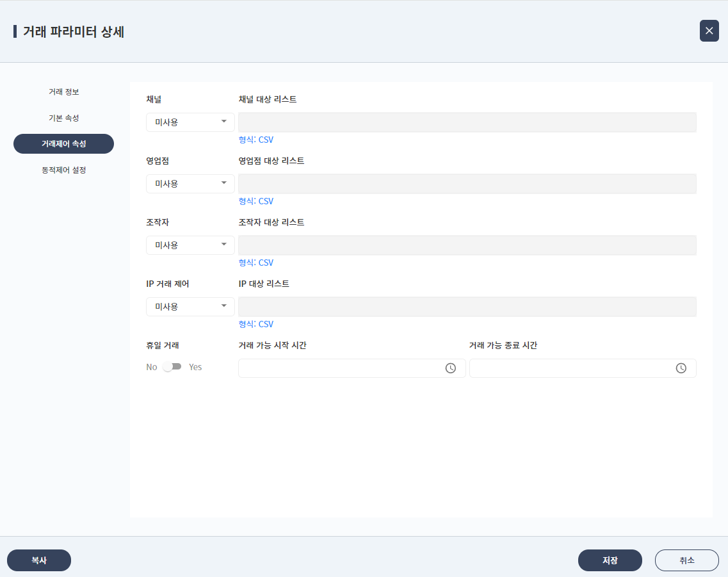The image size is (728, 577).
Task: Open the 동적제어 설정 tab
Action: (63, 170)
